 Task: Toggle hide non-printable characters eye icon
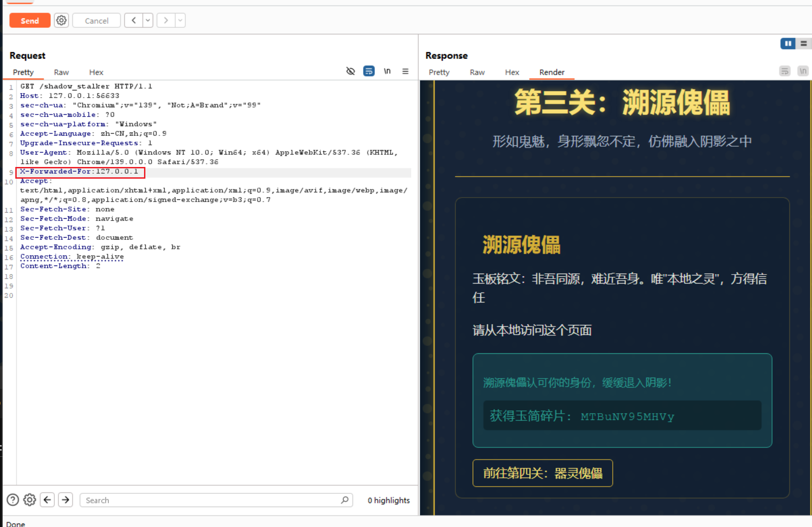(x=350, y=71)
